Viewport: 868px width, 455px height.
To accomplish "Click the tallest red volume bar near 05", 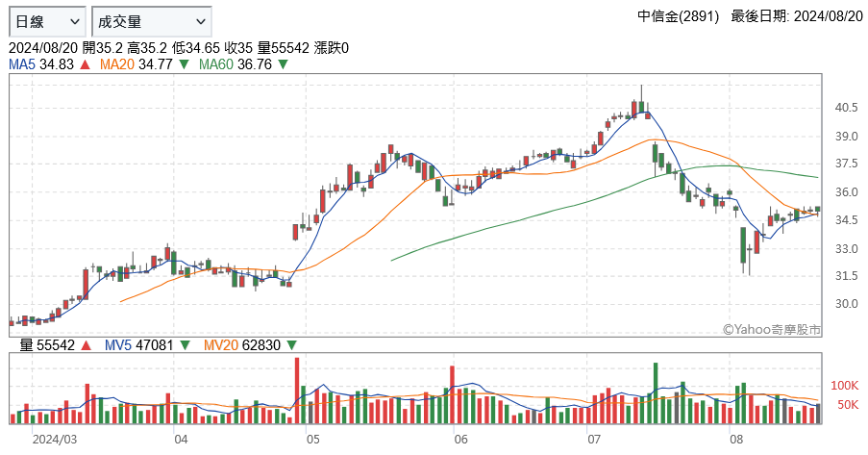I will coord(297,391).
